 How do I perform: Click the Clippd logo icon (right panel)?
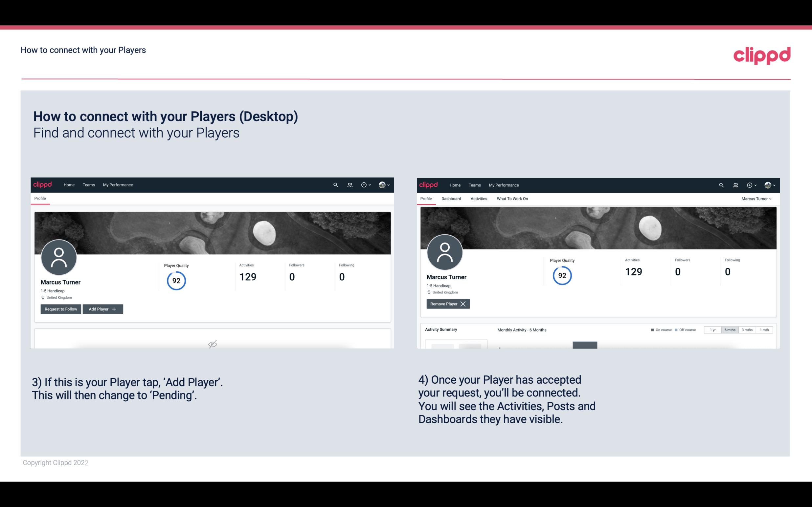pyautogui.click(x=429, y=184)
